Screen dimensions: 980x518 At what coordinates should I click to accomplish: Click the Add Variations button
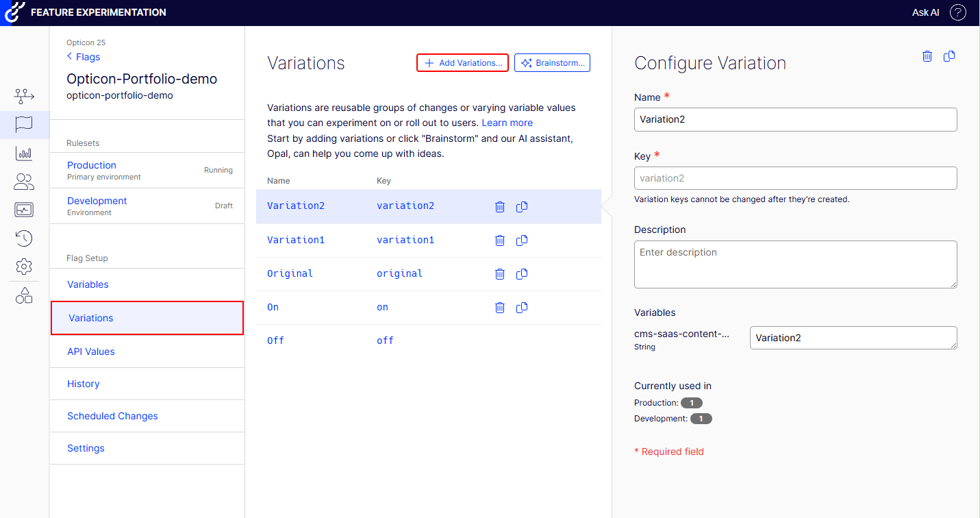462,62
